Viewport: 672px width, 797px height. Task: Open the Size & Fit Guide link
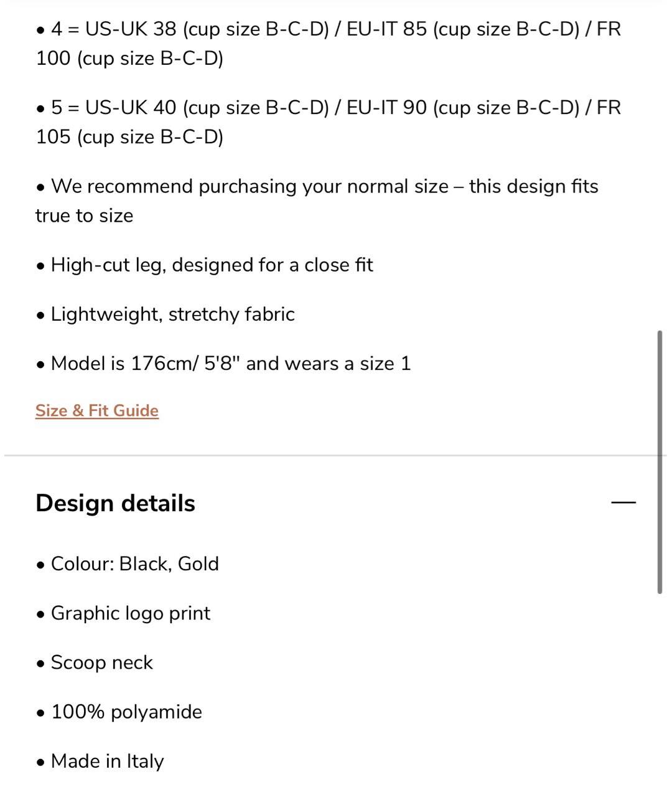click(97, 410)
